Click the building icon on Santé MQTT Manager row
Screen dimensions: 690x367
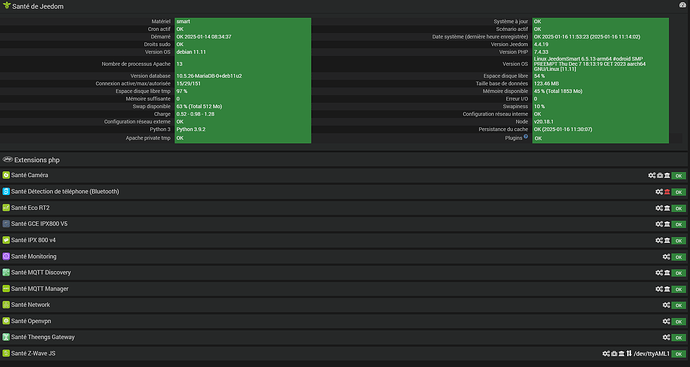click(x=667, y=289)
